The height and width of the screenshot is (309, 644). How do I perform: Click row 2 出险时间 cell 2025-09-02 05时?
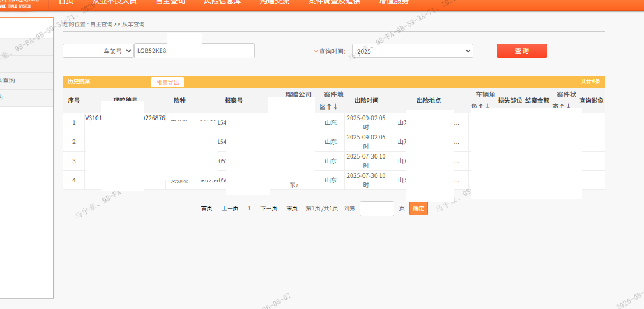[x=366, y=142]
